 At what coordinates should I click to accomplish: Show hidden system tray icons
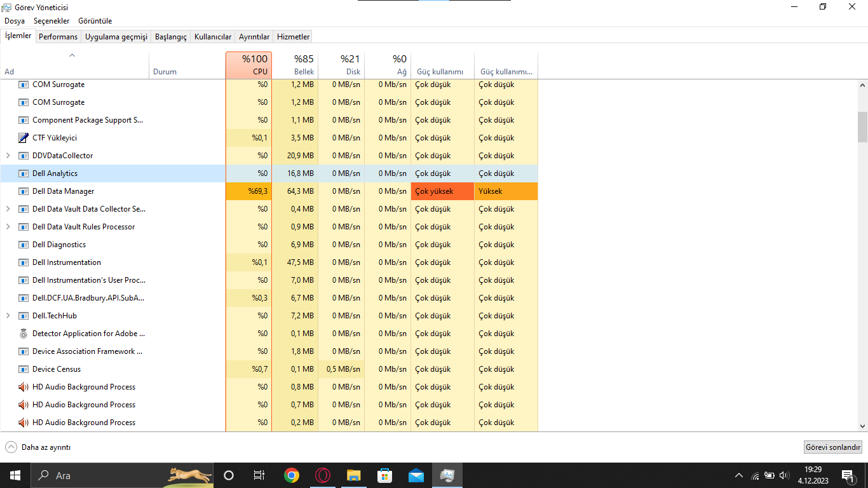pos(738,475)
